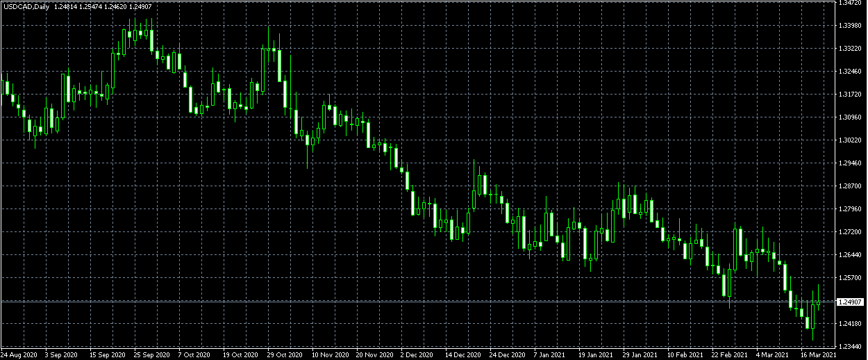Click the 1.30960 price level label
This screenshot has height=360, width=868.
click(851, 117)
